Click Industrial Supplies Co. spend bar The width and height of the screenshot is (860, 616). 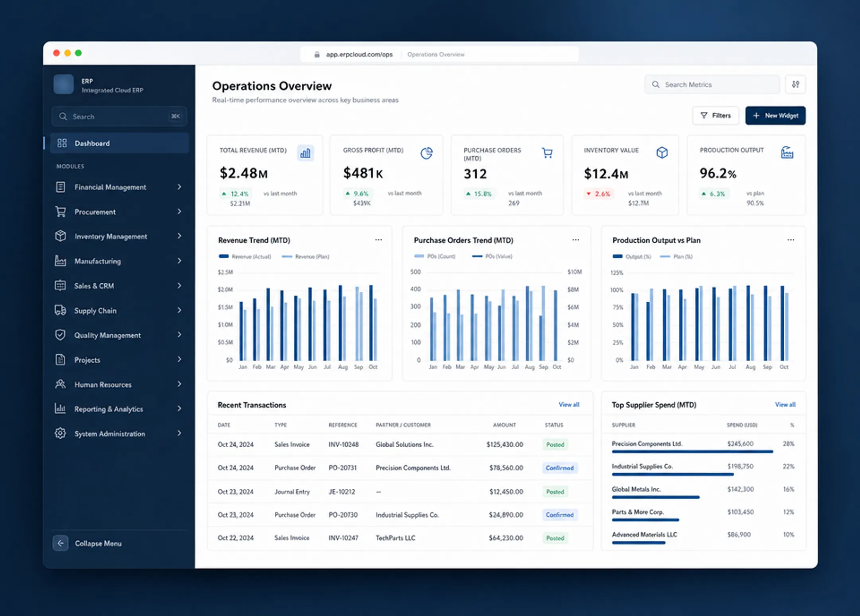point(672,474)
